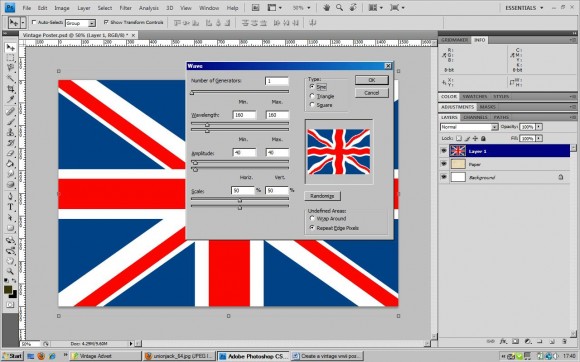Screen dimensions: 580x362
Task: Select the Healing Brush tool
Action: coord(10,112)
